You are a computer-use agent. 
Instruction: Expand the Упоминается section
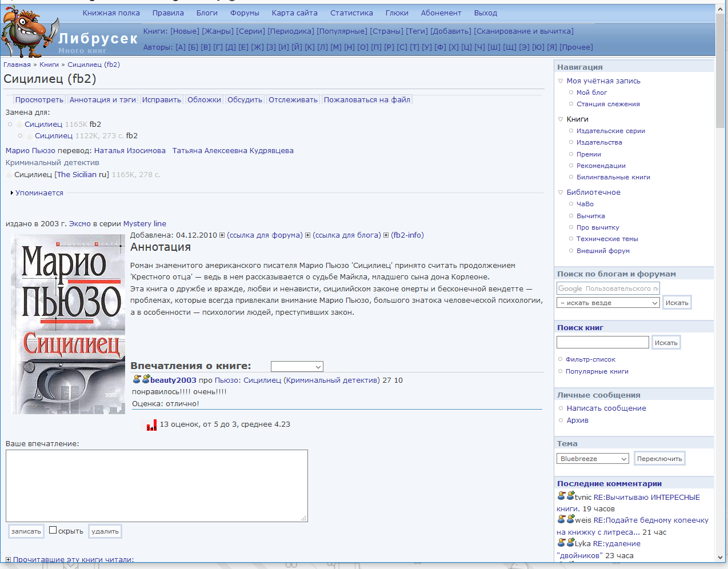pyautogui.click(x=12, y=193)
